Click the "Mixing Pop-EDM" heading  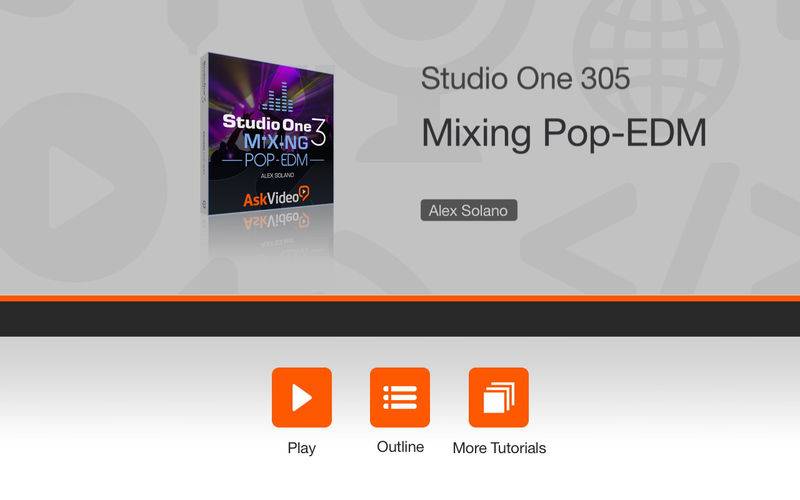point(564,133)
